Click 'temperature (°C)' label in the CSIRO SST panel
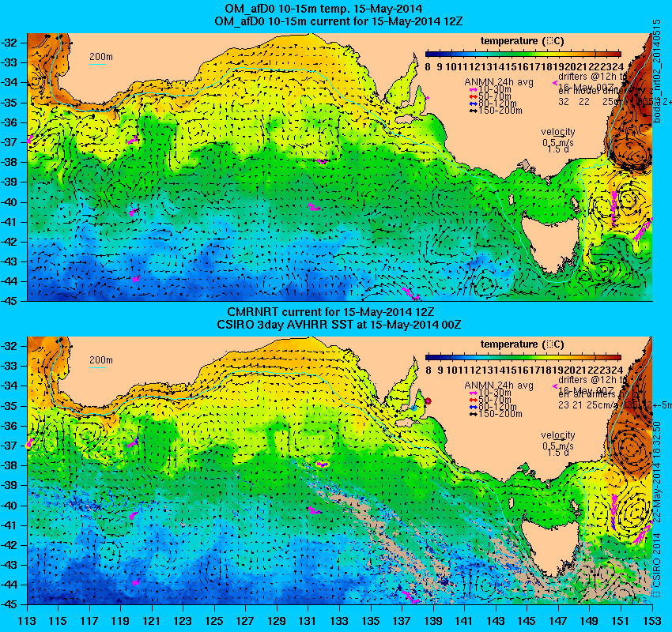 pos(522,344)
